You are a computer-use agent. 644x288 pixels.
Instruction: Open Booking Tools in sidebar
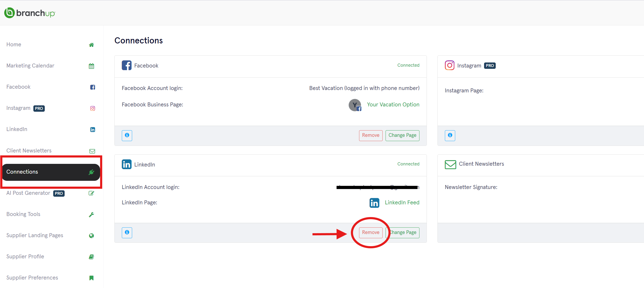(x=23, y=214)
